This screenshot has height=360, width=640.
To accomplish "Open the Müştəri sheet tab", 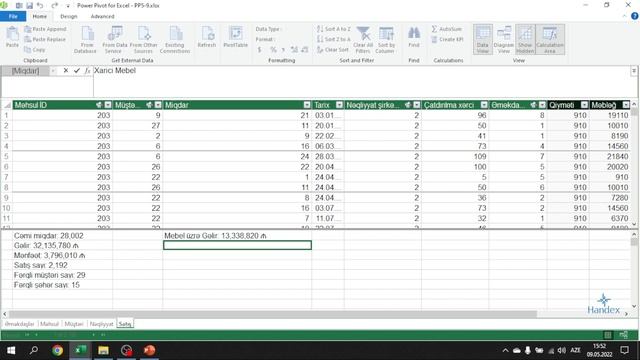I will click(x=74, y=324).
